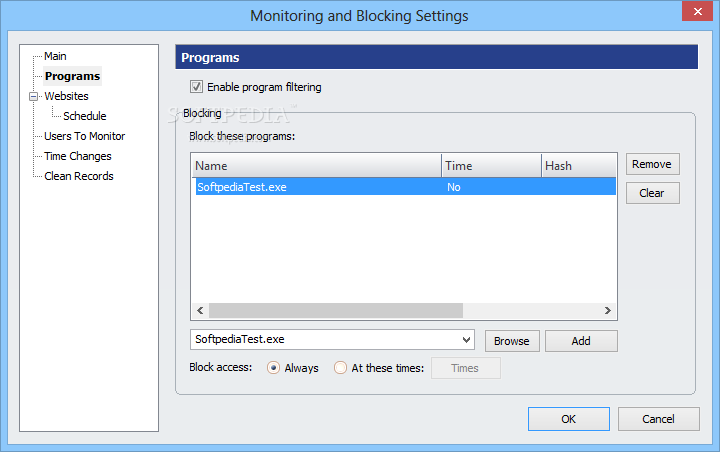This screenshot has height=452, width=720.
Task: Browse for a program file
Action: click(512, 341)
